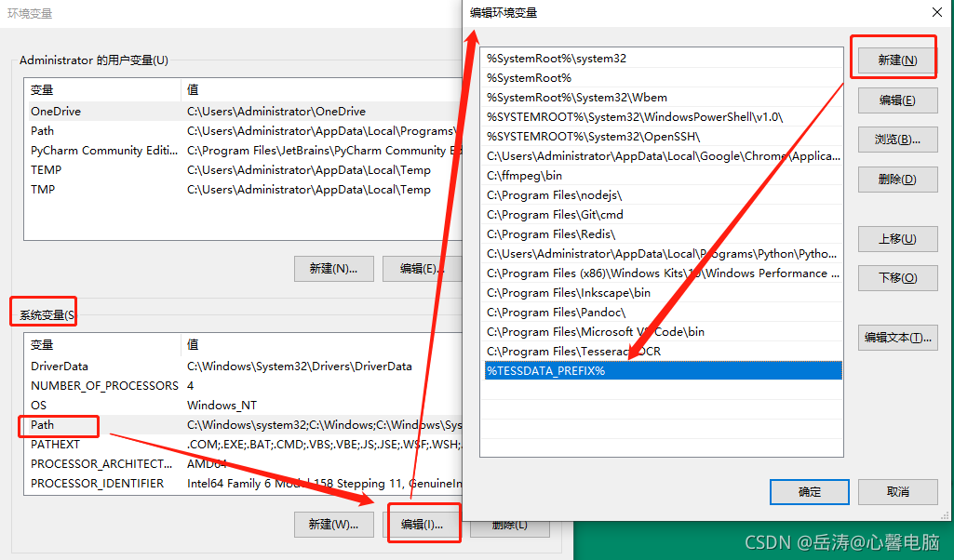The width and height of the screenshot is (954, 560).
Task: Click the Windows_NT value cell
Action: (x=222, y=405)
